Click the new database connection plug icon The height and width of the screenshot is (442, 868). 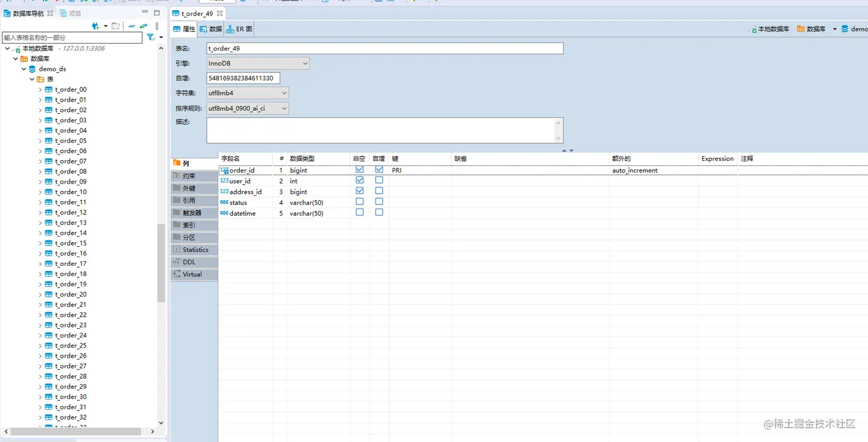[x=96, y=26]
